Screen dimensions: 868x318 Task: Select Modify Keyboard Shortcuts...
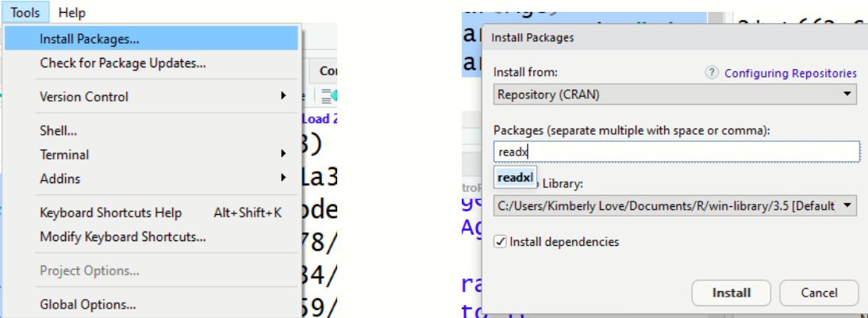pyautogui.click(x=123, y=236)
